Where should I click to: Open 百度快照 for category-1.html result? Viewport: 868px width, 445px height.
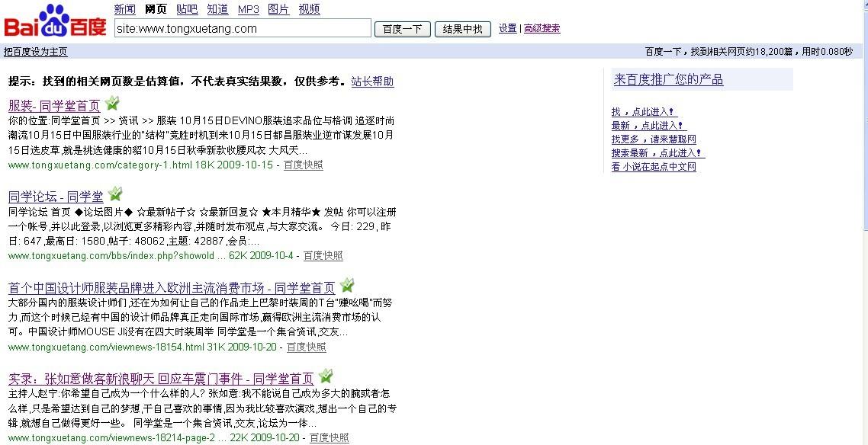(x=304, y=165)
